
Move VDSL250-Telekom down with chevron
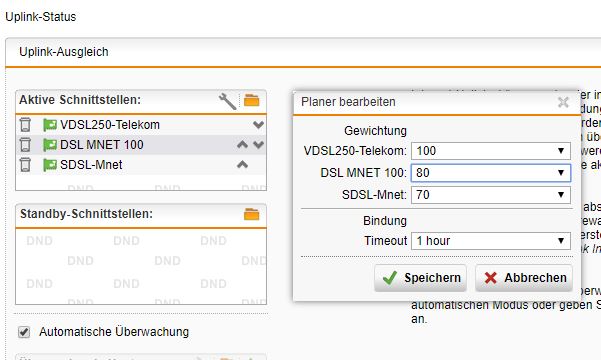click(x=259, y=125)
